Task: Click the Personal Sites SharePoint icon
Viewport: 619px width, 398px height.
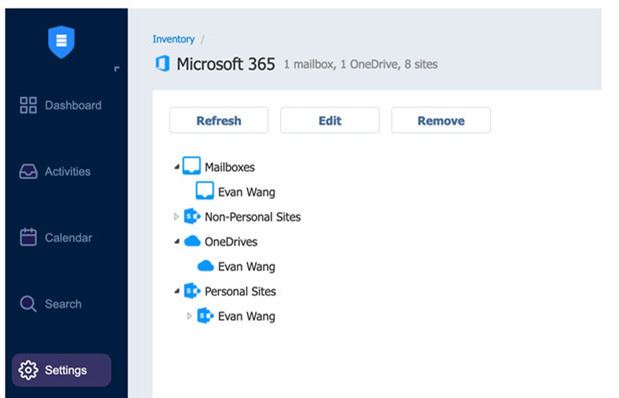Action: [x=192, y=291]
